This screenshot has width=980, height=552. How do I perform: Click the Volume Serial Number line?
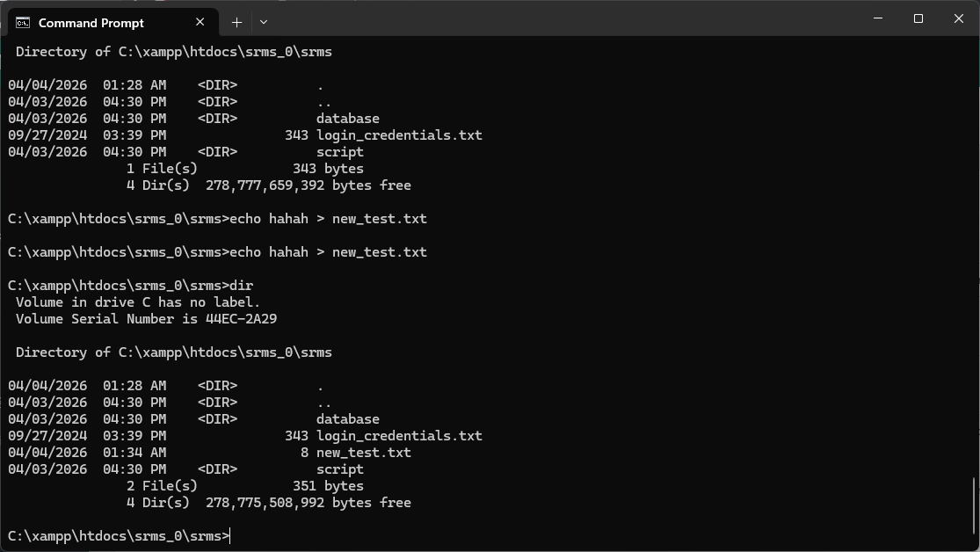[x=146, y=318]
